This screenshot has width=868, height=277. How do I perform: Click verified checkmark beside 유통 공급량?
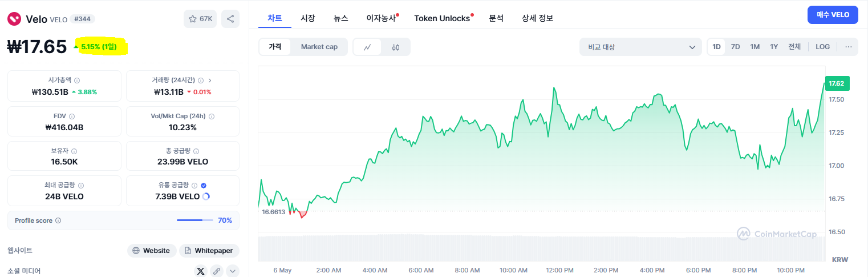tap(204, 186)
